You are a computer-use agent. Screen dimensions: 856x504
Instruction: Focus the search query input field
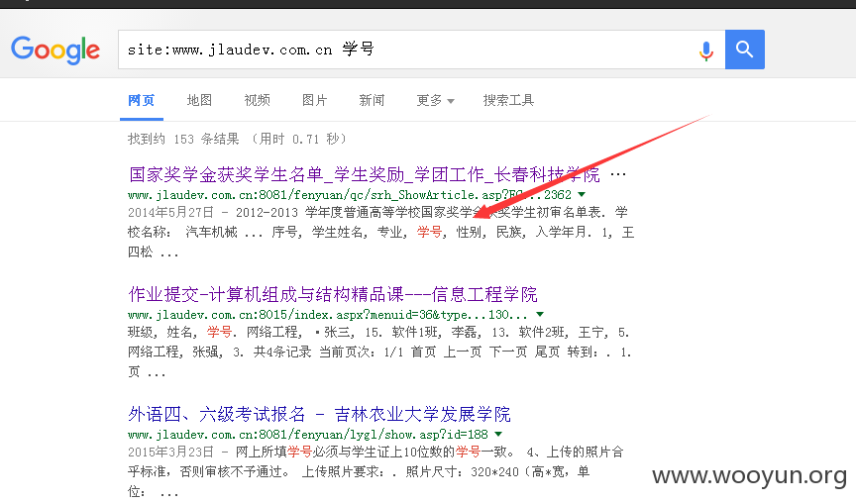click(421, 50)
